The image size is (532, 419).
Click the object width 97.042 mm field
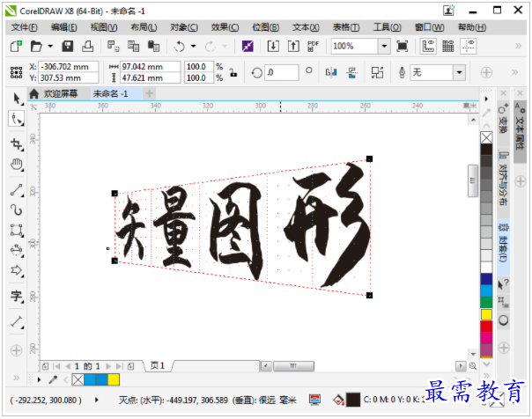151,66
